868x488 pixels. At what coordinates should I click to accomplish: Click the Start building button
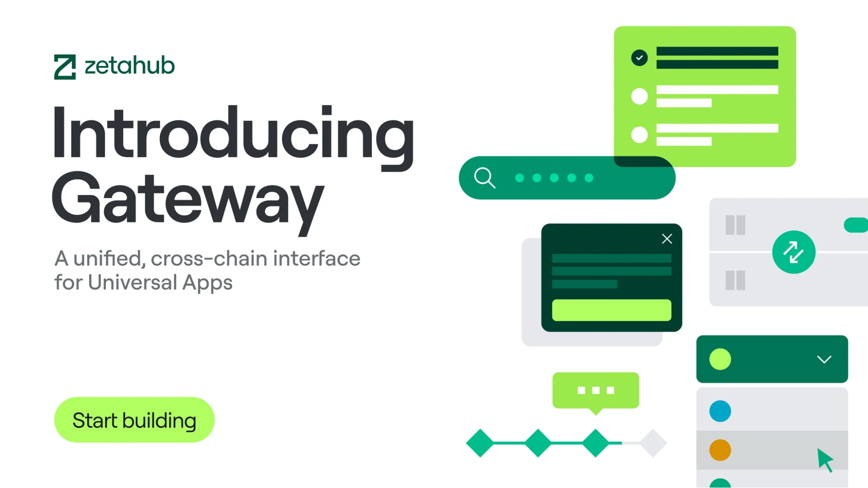click(x=134, y=420)
